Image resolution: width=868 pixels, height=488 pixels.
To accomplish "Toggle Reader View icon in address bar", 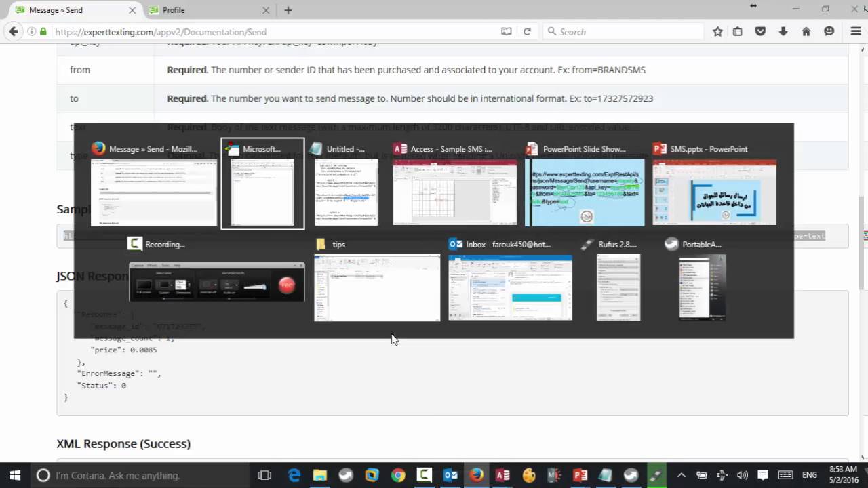I will (506, 32).
